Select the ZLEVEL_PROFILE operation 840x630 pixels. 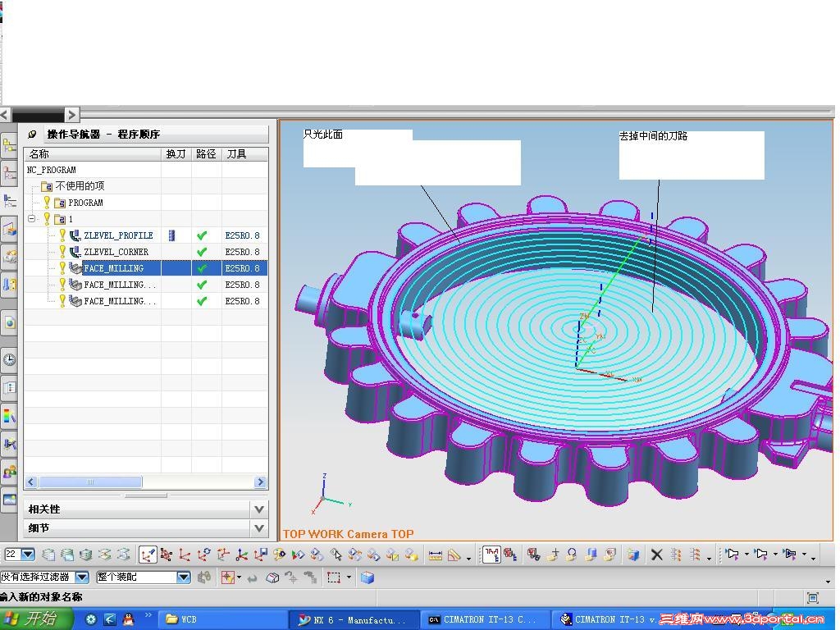tap(118, 235)
